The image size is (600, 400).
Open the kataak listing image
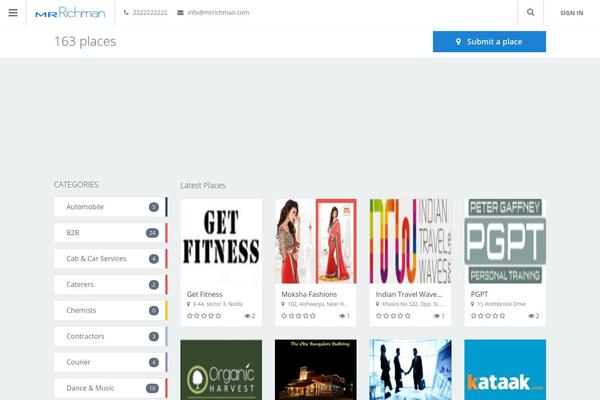pos(505,370)
